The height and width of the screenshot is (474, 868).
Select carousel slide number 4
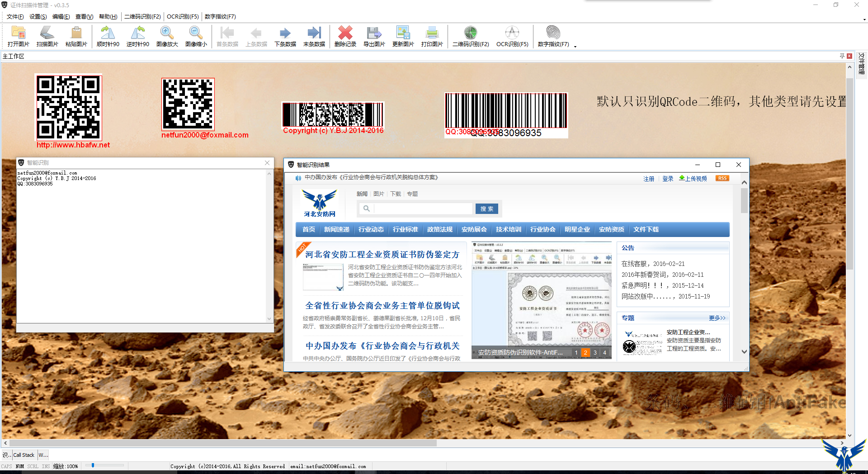pos(604,352)
